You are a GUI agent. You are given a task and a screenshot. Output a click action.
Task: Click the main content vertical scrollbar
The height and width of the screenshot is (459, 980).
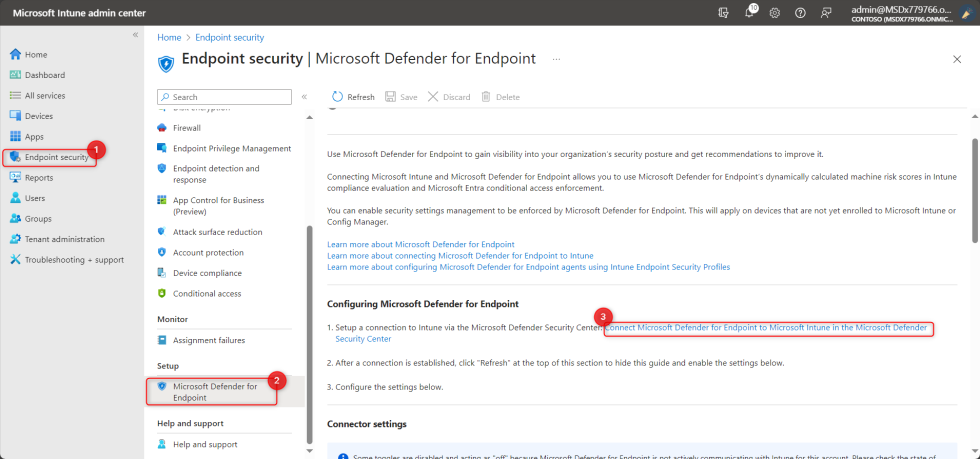[975, 191]
